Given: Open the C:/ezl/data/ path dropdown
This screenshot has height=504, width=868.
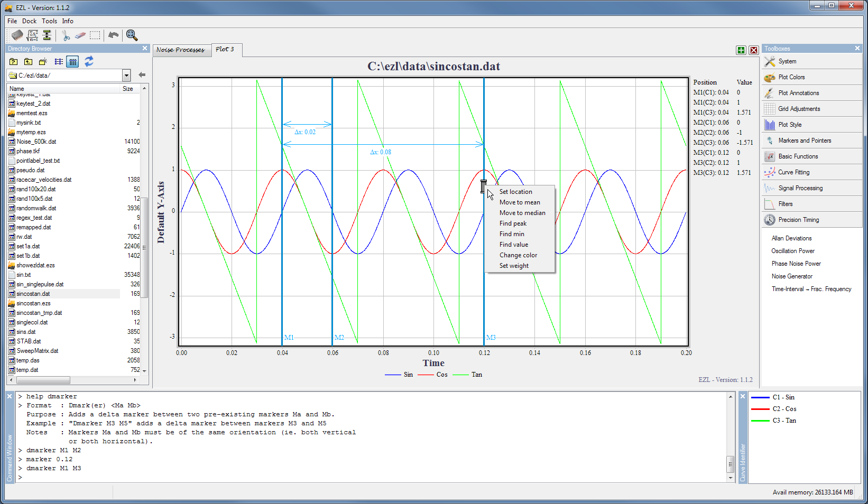Looking at the screenshot, I should (126, 75).
